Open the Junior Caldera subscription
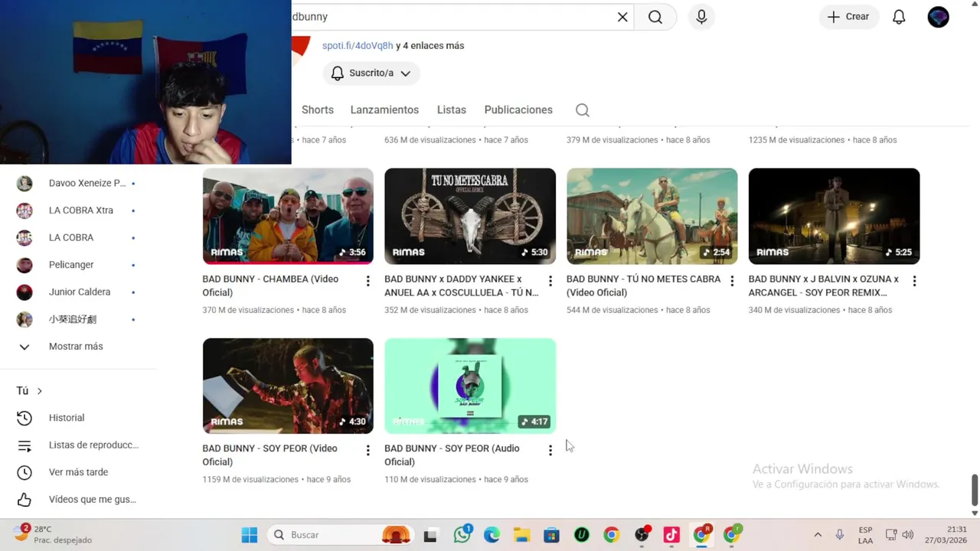Screen dimensions: 980x551 tap(78, 292)
